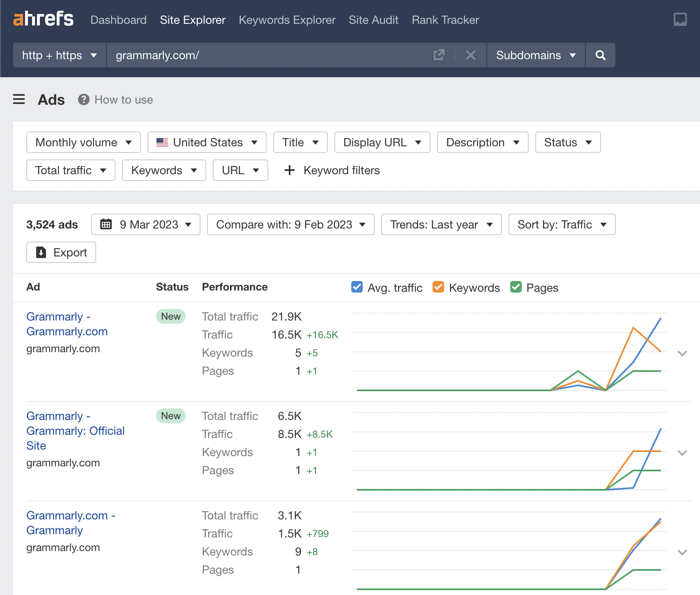Open the Site Audit section
The image size is (700, 595).
pos(373,20)
